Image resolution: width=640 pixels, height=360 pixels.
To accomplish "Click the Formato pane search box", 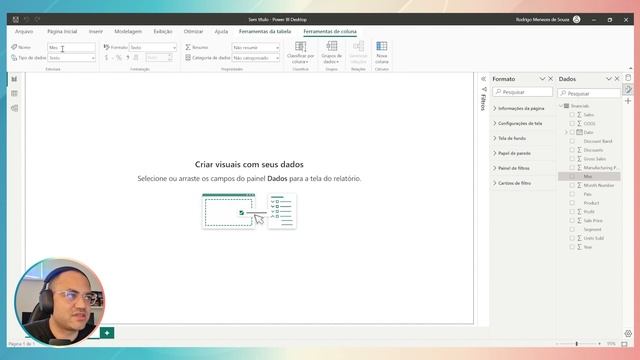I will [522, 92].
